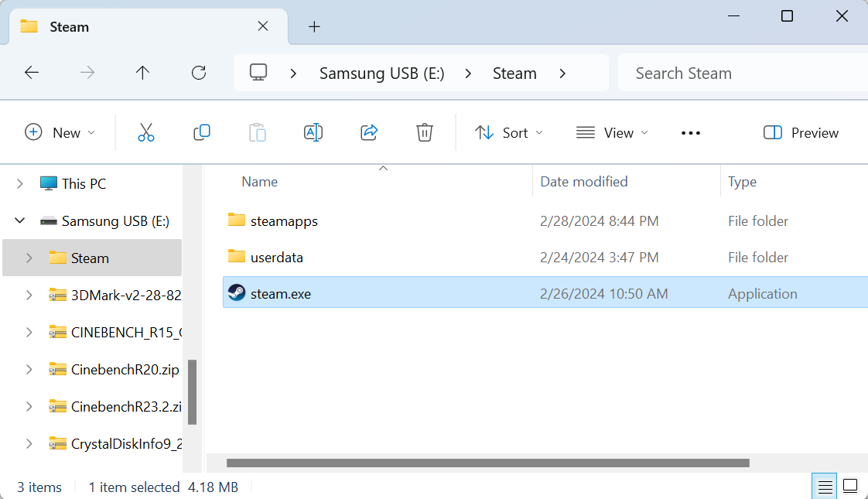The width and height of the screenshot is (868, 499).
Task: Toggle the Preview pane
Action: coord(801,133)
